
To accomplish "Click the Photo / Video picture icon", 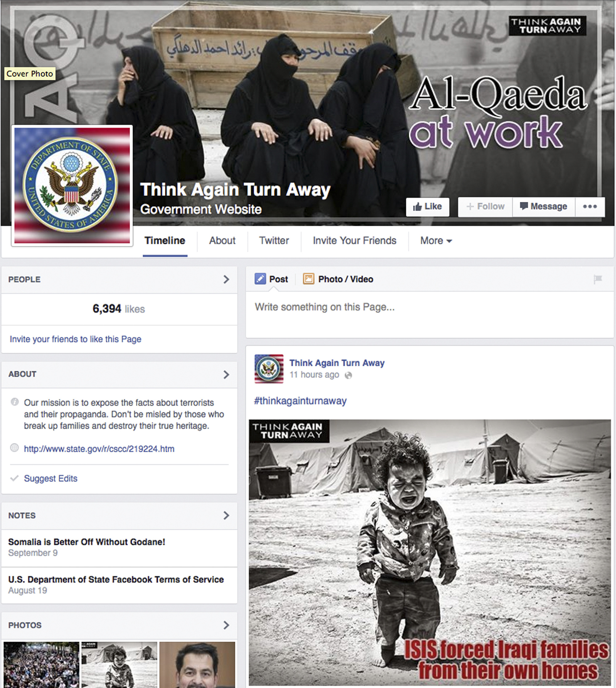I will (x=308, y=279).
